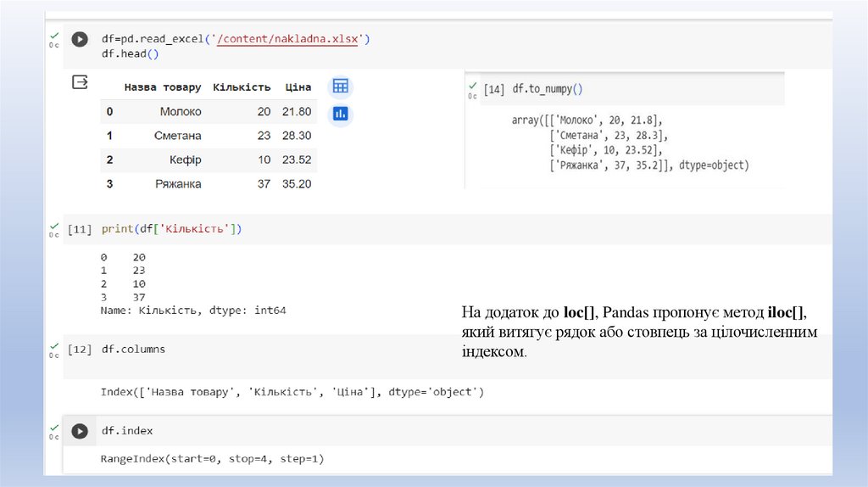This screenshot has height=487, width=868.
Task: Run the pd.read_excel code cell
Action: point(79,39)
